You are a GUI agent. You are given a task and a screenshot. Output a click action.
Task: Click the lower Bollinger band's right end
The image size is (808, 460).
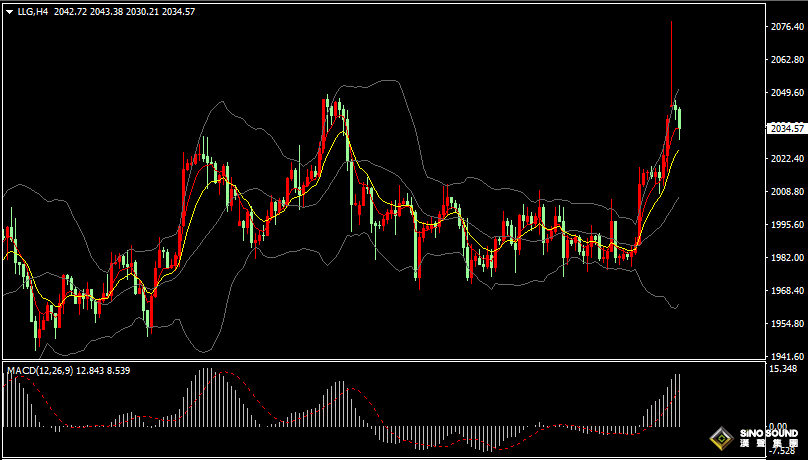point(677,306)
